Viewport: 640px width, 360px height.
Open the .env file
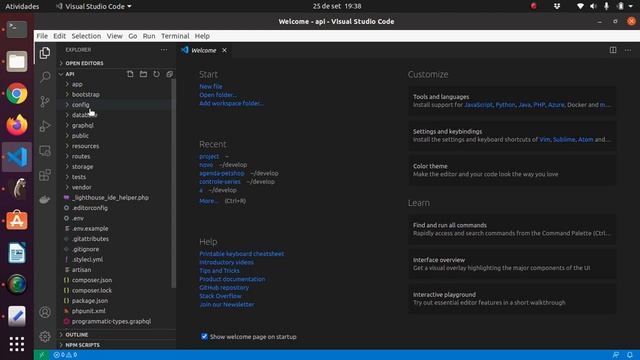(x=78, y=218)
